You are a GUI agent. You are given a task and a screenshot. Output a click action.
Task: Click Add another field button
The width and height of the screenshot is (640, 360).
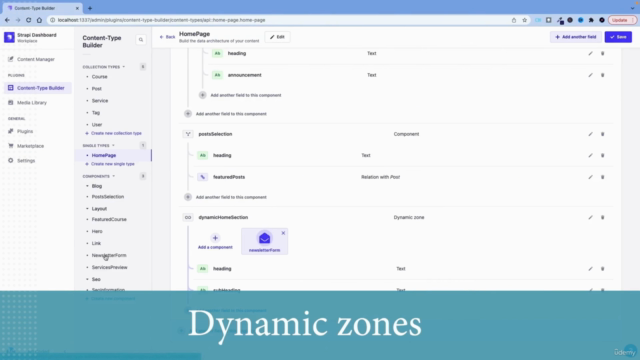click(576, 37)
